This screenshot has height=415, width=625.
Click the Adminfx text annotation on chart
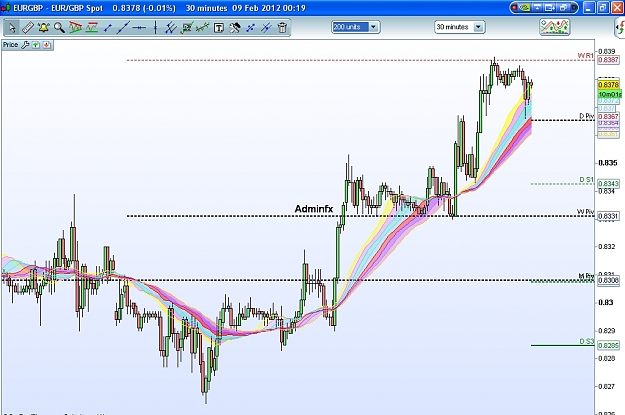tap(314, 208)
